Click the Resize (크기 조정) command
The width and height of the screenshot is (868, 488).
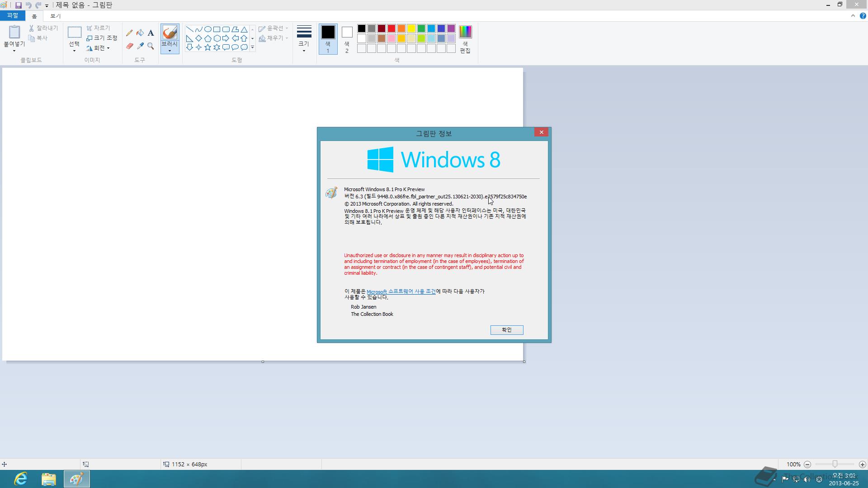point(102,38)
